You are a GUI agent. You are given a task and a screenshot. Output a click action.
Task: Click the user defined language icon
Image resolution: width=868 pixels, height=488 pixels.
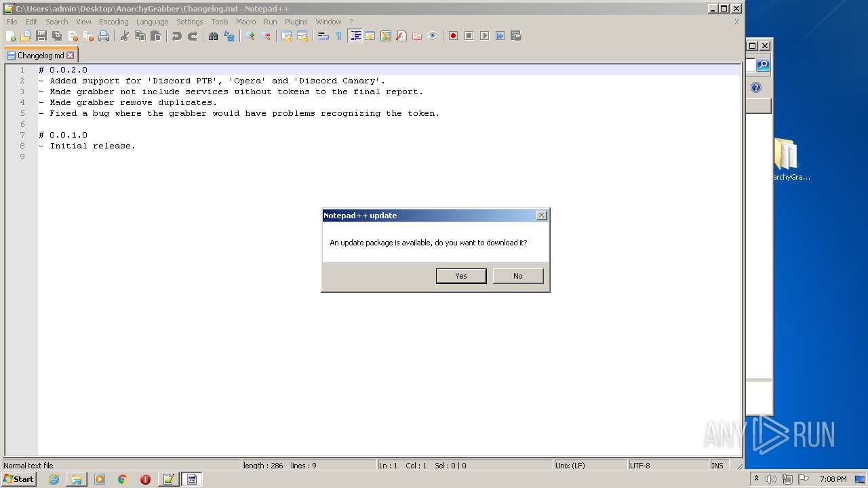click(x=370, y=36)
